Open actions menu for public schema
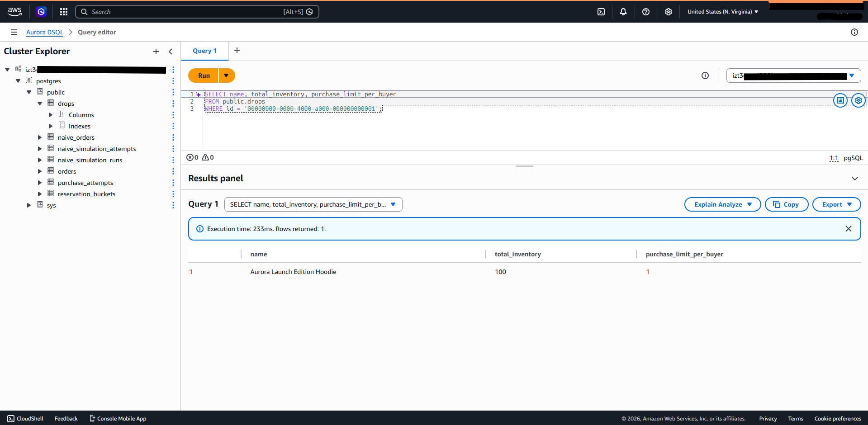 click(x=173, y=92)
